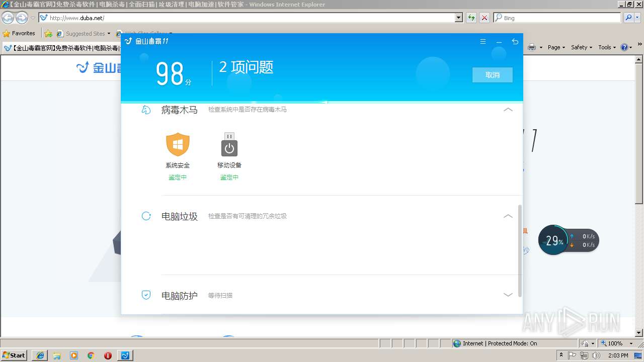Click the IE Back navigation button
Screen dimensions: 644x362
click(8, 18)
